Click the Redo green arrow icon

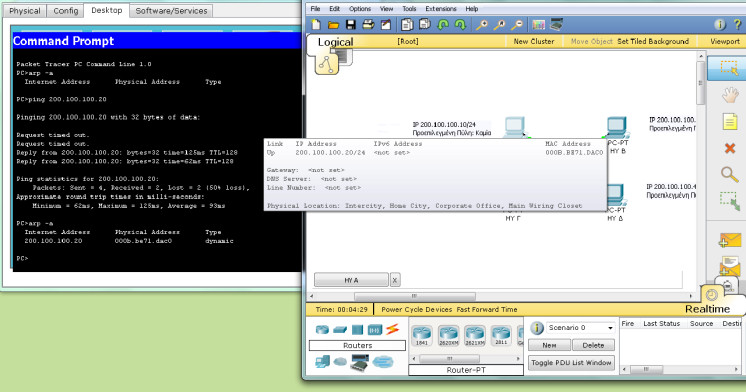(x=460, y=25)
